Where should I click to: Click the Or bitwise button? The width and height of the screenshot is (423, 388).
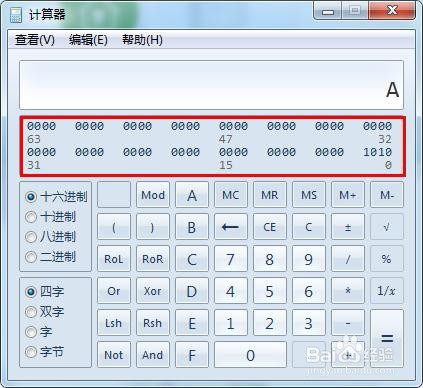point(114,291)
